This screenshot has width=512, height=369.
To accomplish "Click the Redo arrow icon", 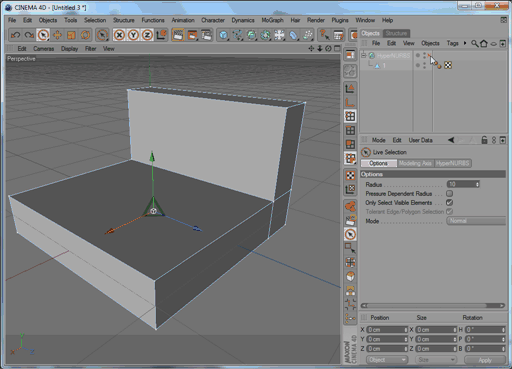I will [x=29, y=35].
